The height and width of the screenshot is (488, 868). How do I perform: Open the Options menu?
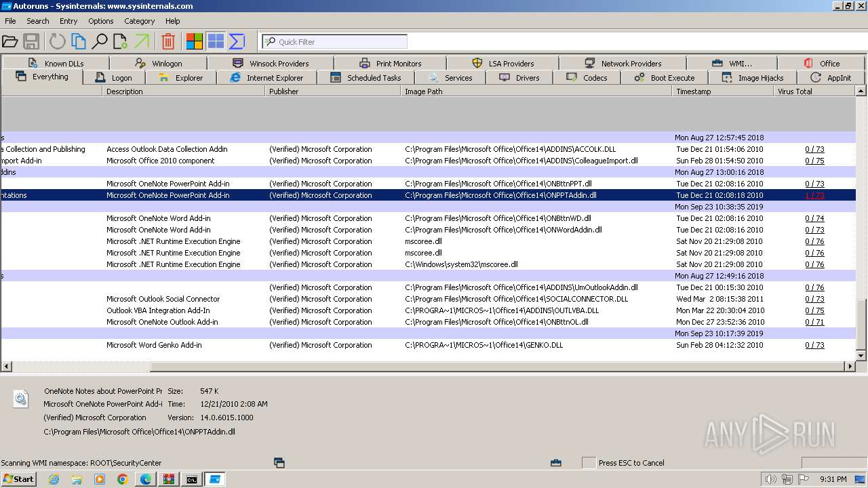tap(101, 21)
